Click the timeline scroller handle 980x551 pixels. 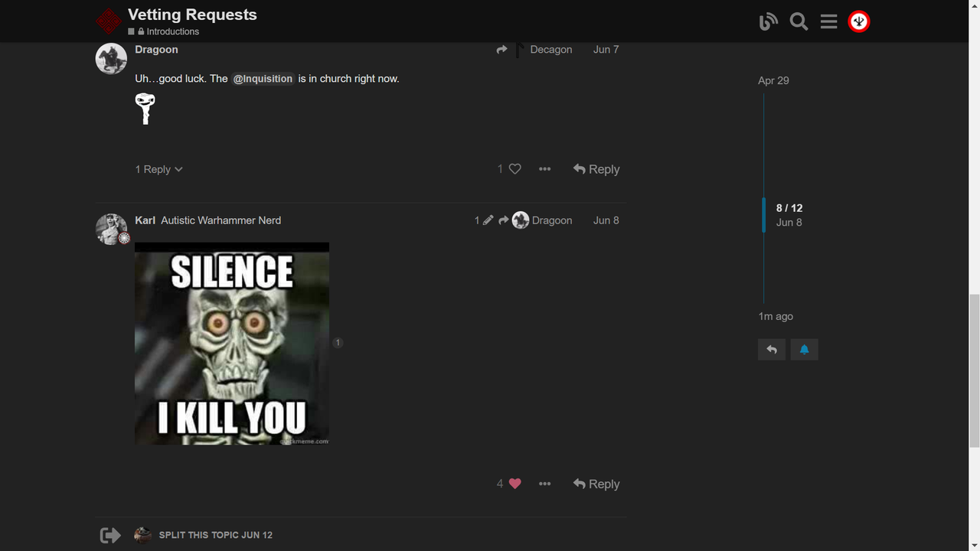tap(763, 215)
